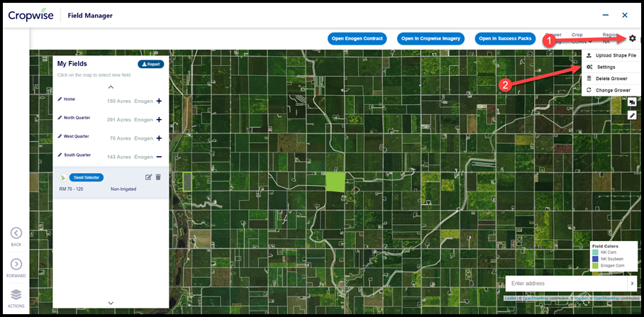This screenshot has width=644, height=317.
Task: Click the Delete Grower trash icon
Action: pos(589,79)
